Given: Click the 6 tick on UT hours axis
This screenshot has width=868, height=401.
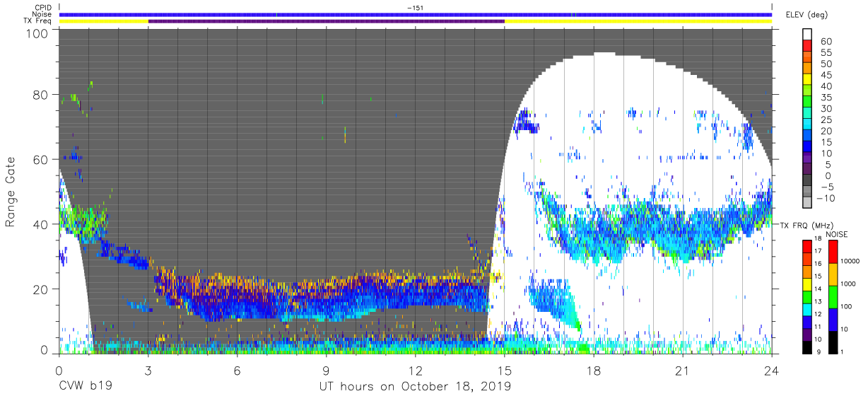Looking at the screenshot, I should point(237,370).
